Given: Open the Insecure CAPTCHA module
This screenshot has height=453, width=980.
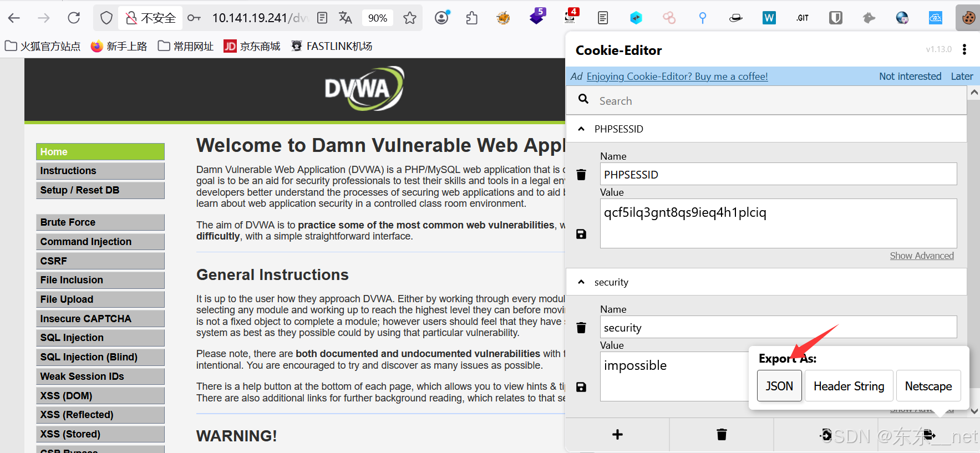Looking at the screenshot, I should (x=100, y=319).
